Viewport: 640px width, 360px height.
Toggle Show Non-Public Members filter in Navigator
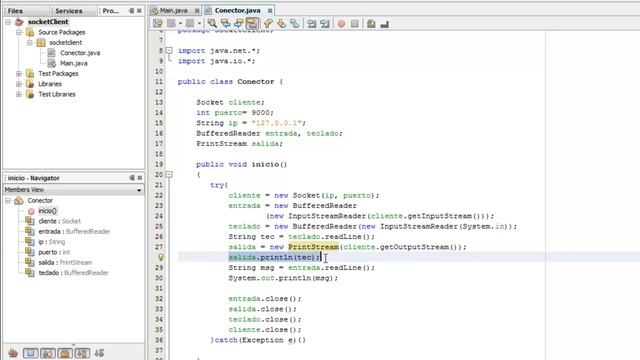[65, 353]
